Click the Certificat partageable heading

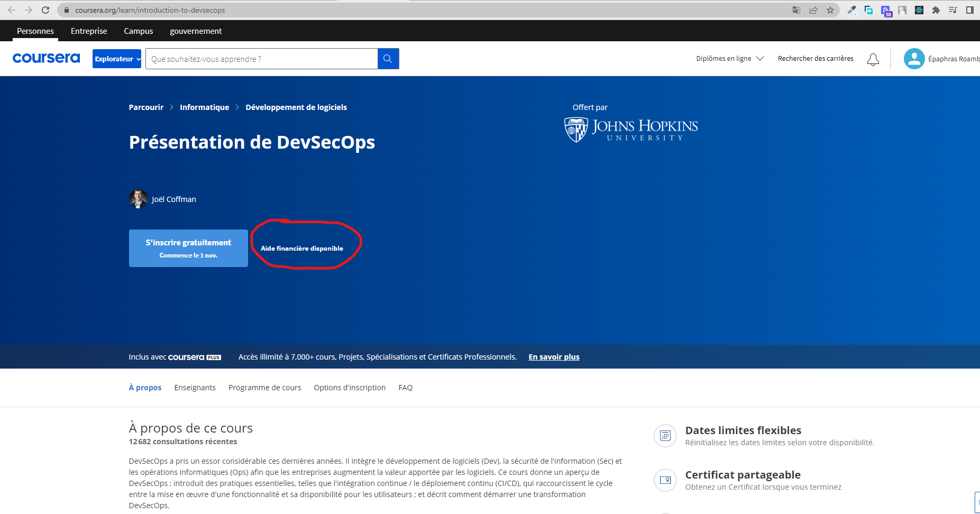coord(743,475)
